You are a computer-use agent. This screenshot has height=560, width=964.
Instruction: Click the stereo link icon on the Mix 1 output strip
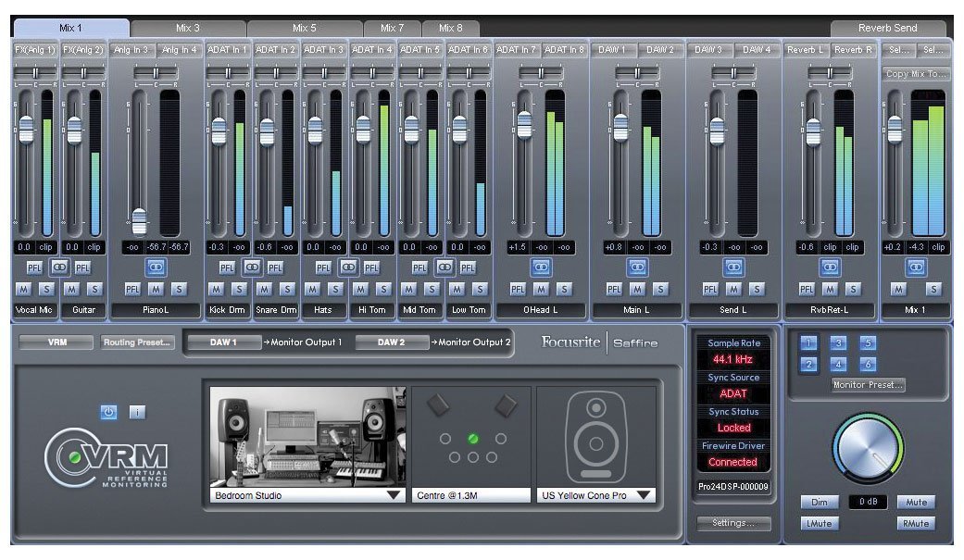[x=915, y=267]
